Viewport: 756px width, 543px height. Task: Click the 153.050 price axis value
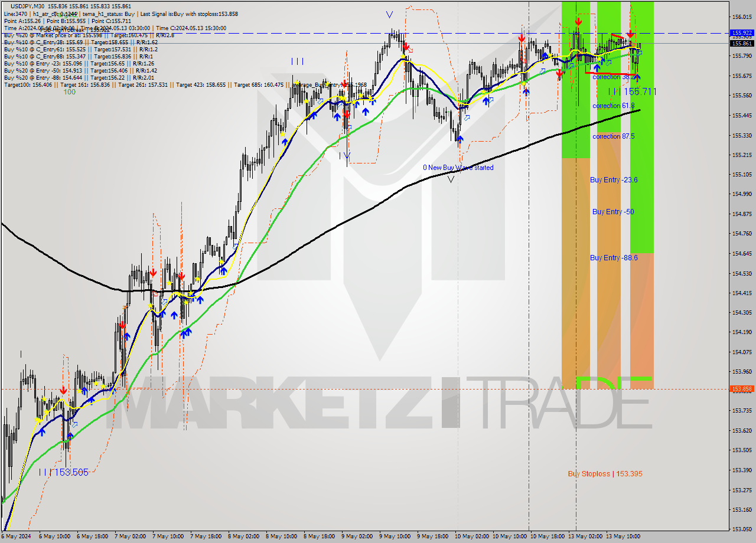pyautogui.click(x=742, y=529)
